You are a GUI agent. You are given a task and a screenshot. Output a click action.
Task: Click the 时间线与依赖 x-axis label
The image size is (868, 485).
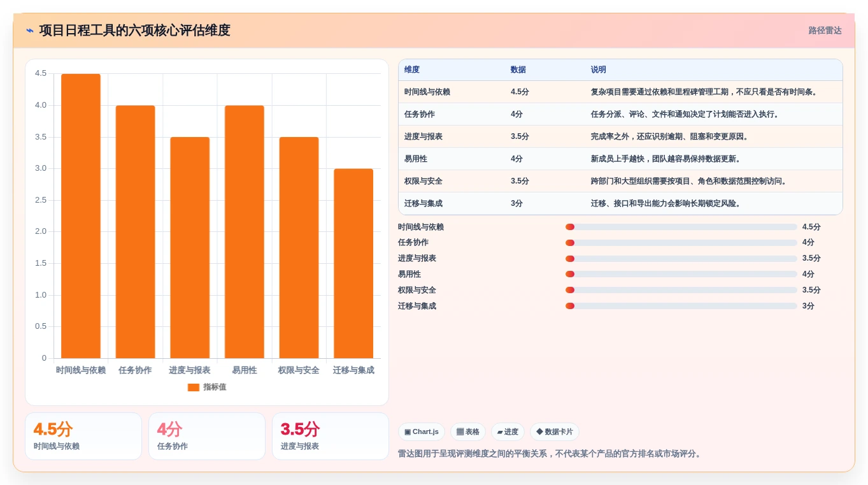(x=81, y=370)
